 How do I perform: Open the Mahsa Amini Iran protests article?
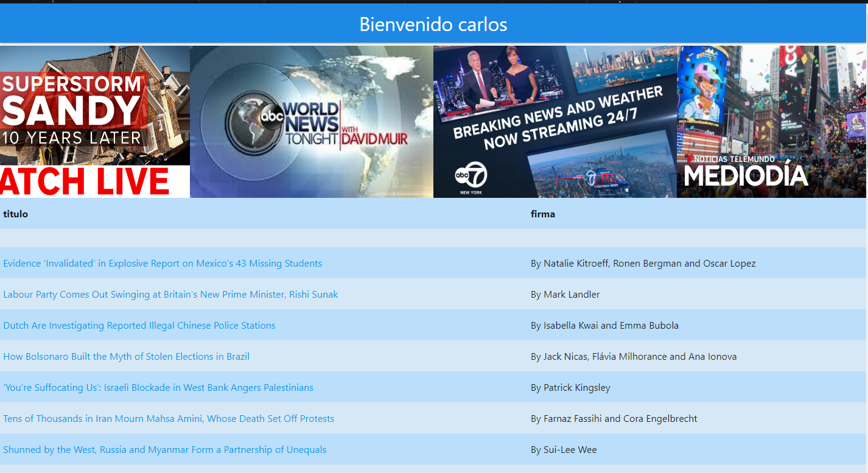pos(169,418)
